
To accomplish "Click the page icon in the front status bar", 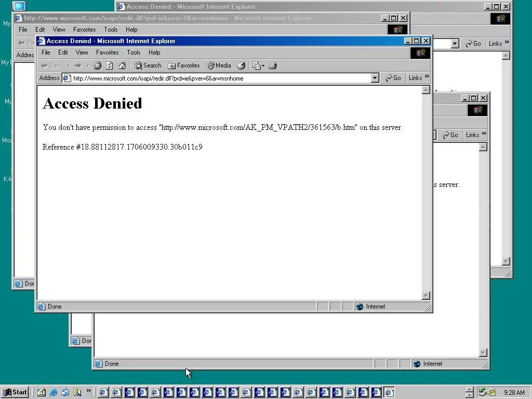I will click(x=42, y=307).
